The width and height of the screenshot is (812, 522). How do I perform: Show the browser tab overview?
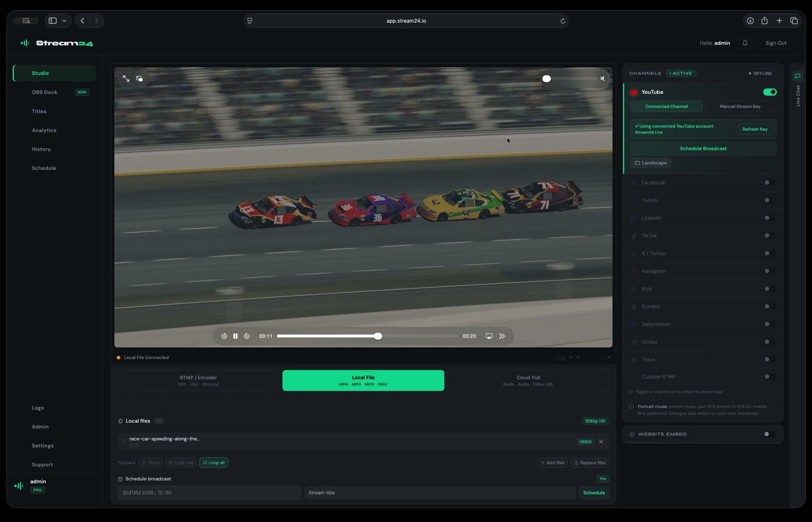tap(794, 21)
